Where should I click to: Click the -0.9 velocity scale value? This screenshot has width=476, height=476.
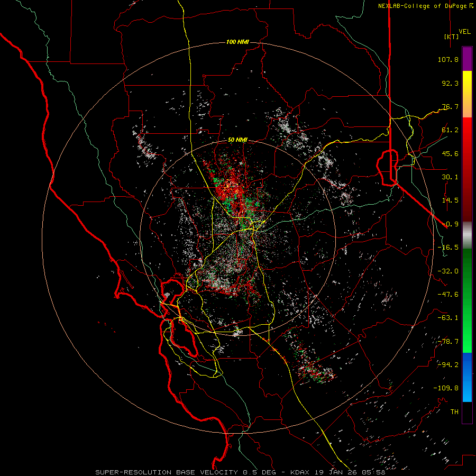pyautogui.click(x=450, y=224)
